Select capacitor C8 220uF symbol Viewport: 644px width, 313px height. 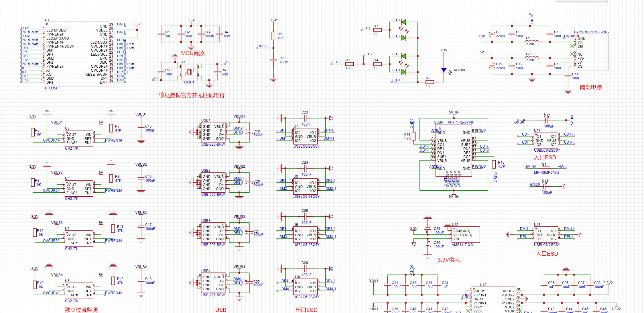(x=492, y=34)
